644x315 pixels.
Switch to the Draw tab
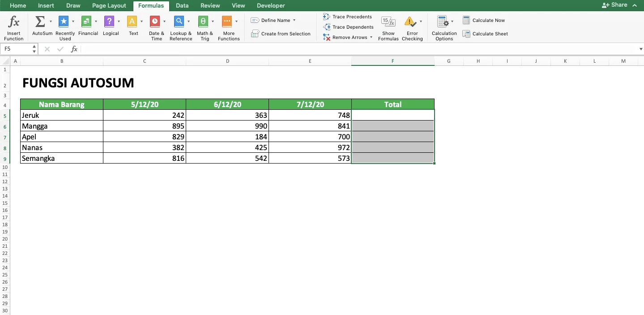coord(73,5)
